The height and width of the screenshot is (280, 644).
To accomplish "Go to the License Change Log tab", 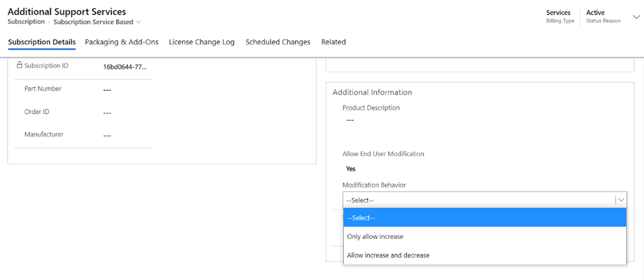I will pos(202,42).
